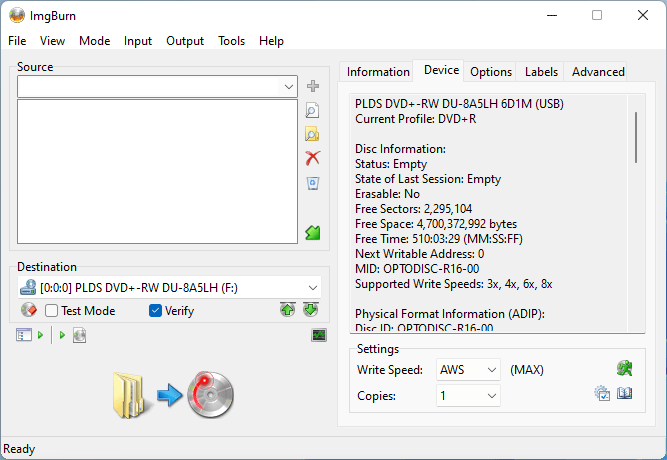Click 'Free Sectors: 2,295,104' line

click(x=413, y=209)
